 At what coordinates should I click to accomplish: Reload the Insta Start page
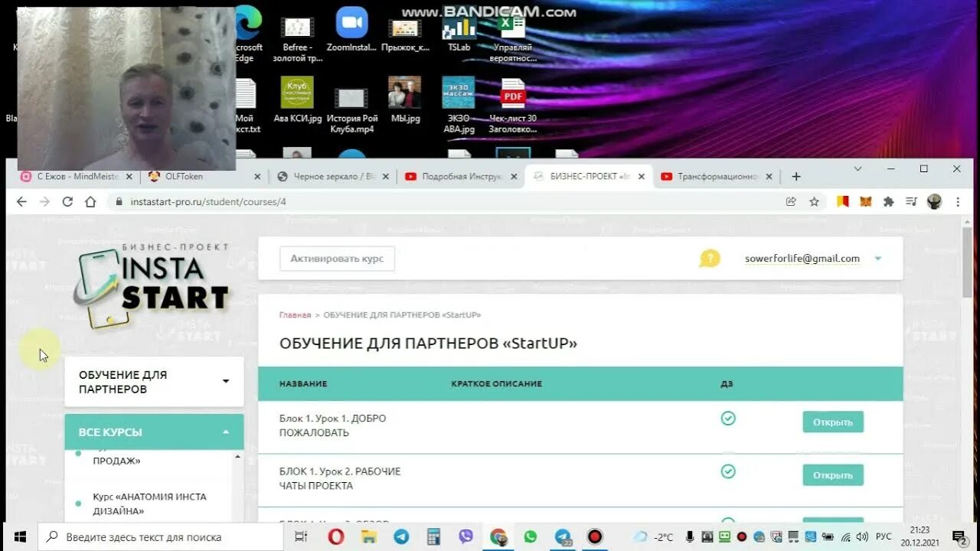[x=67, y=201]
